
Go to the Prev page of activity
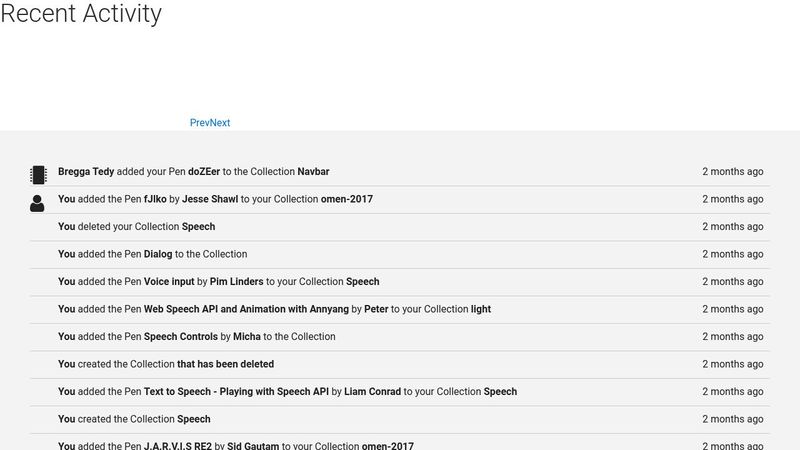coord(199,123)
